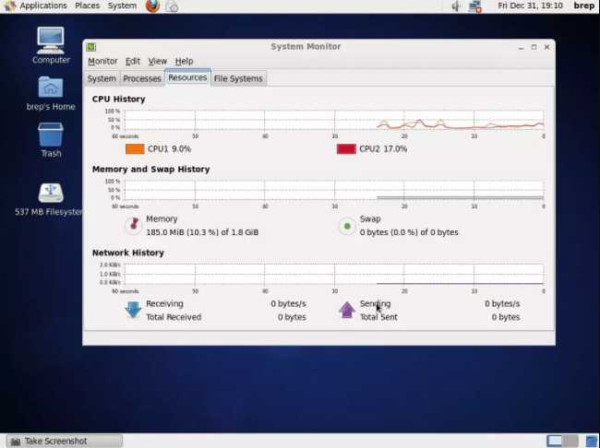Open the Computer desktop icon
This screenshot has width=600, height=448.
point(51,40)
